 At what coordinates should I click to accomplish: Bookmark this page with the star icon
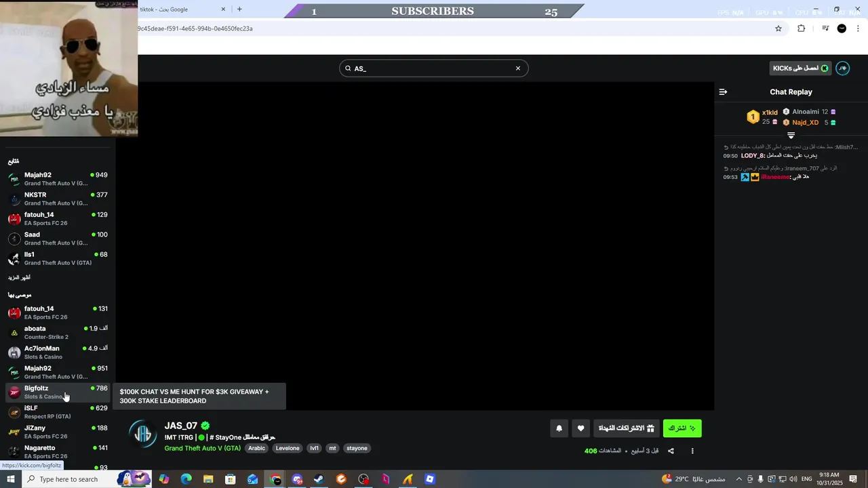pos(778,28)
